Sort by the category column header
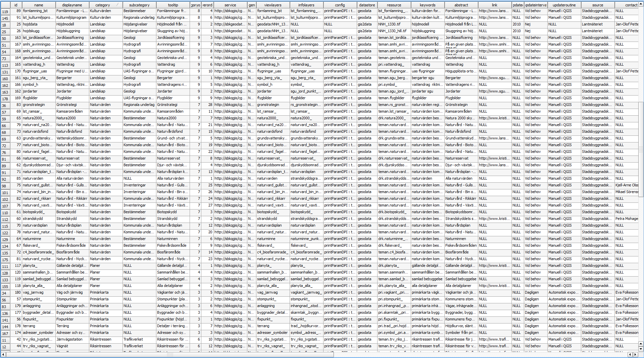Viewport: 644px width, 358px height. pos(106,5)
